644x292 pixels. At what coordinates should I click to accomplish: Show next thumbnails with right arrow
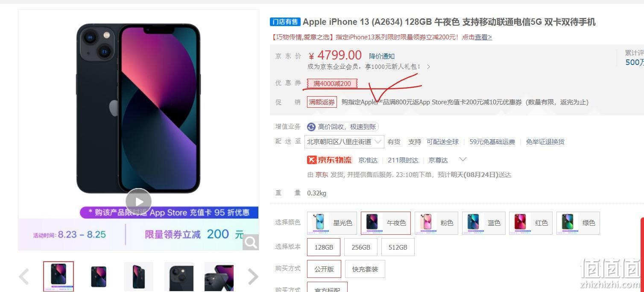pos(253,277)
